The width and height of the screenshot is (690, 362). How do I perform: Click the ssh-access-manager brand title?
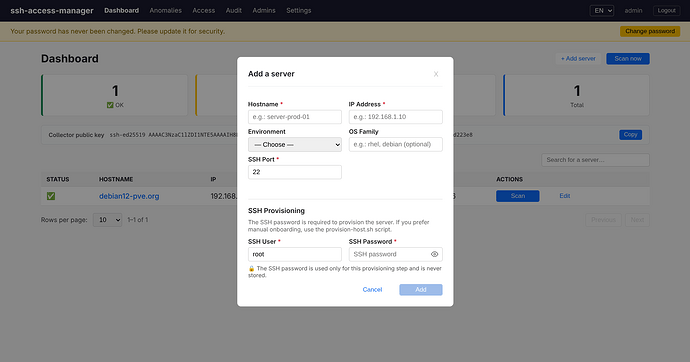(x=52, y=11)
